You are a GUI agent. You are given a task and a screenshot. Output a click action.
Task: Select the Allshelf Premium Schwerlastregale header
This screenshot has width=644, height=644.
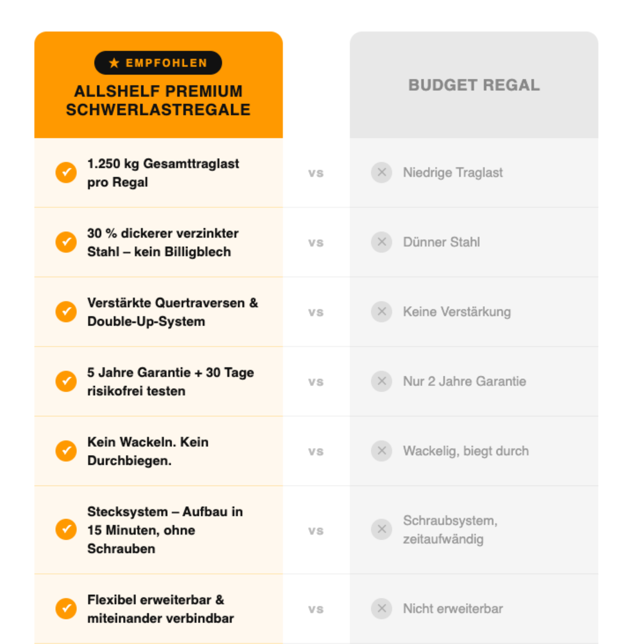[x=158, y=100]
